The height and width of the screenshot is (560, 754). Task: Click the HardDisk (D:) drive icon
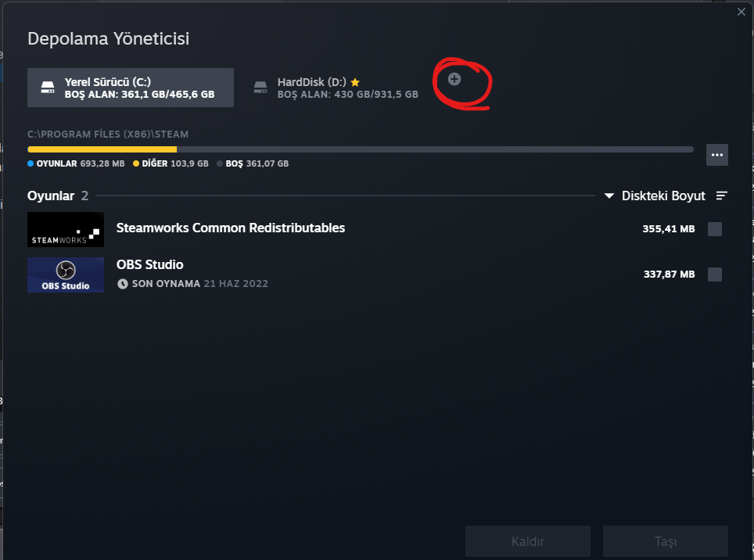pos(260,88)
